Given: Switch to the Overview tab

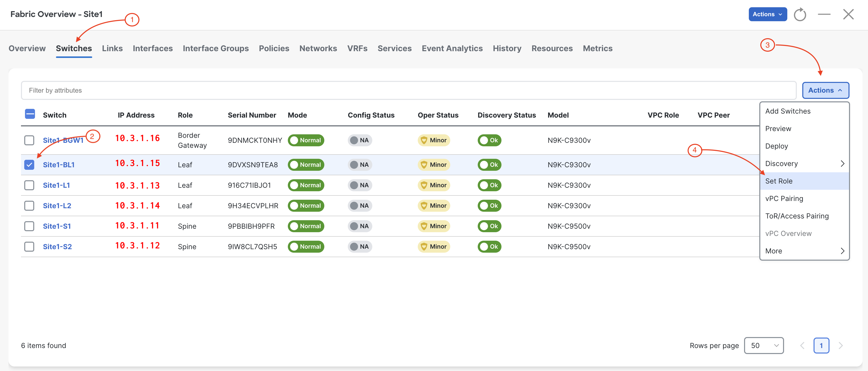Looking at the screenshot, I should pos(27,48).
